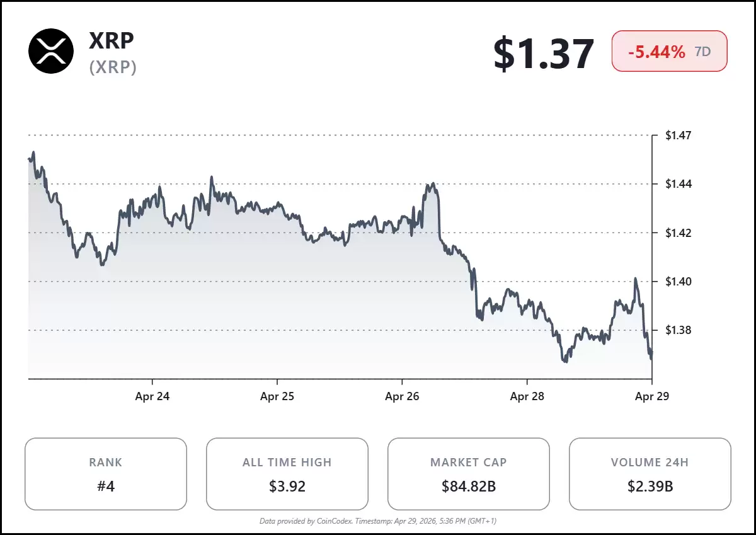756x535 pixels.
Task: Open the Volume 24H card
Action: [x=650, y=474]
